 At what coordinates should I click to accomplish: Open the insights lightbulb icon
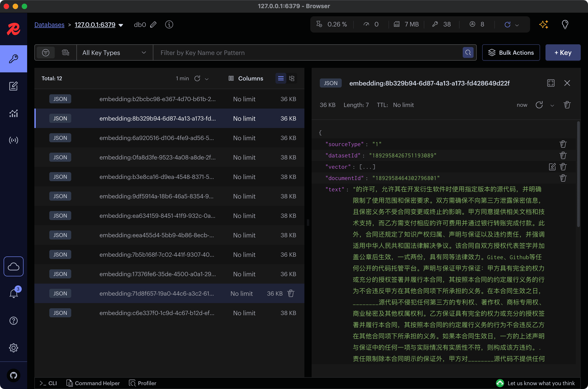[565, 25]
